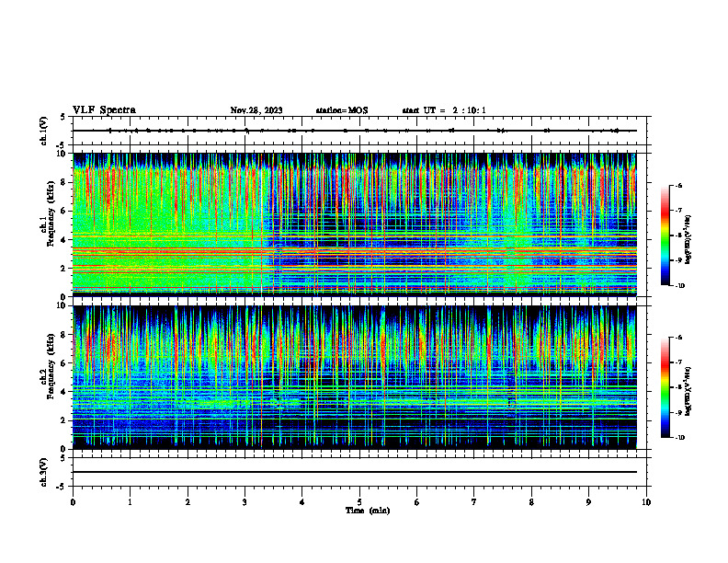
Task: Click the ch.1 voltage waveform trace
Action: pos(355,131)
